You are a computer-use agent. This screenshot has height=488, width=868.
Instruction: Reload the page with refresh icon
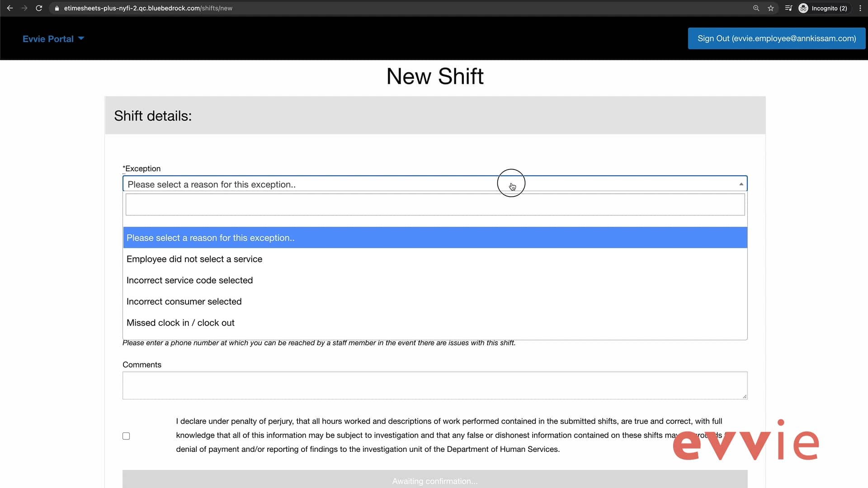tap(39, 8)
